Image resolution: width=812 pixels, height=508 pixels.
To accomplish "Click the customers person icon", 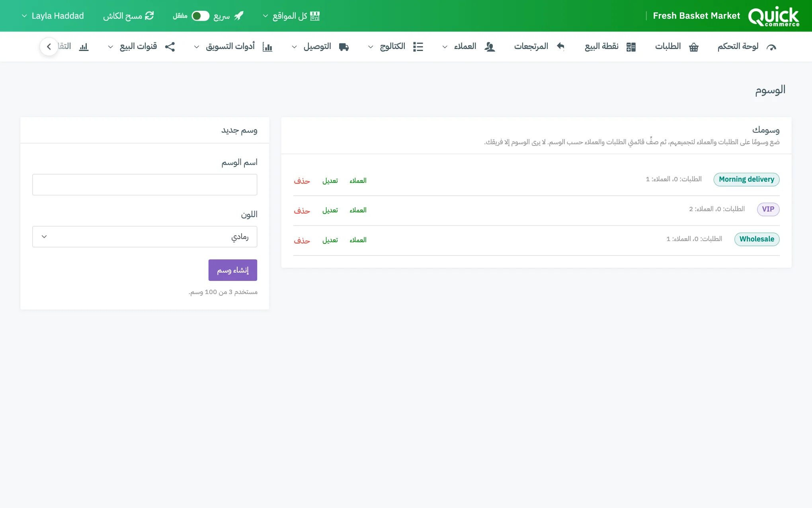I will pos(490,47).
